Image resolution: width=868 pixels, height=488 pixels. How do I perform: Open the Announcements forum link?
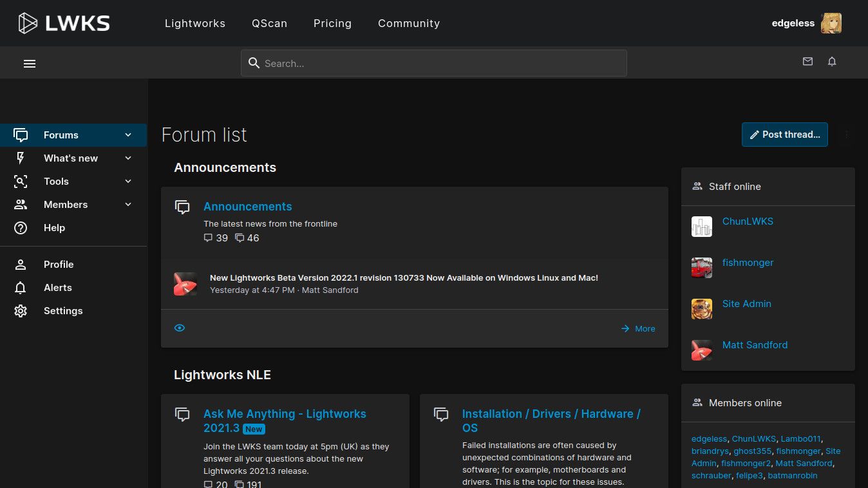coord(248,207)
